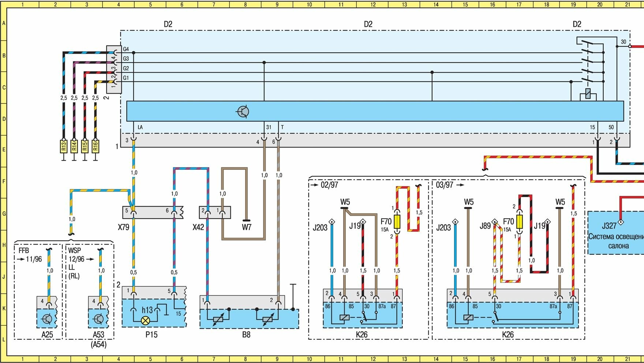Click the terminal 30 node at the top right
Image resolution: width=644 pixels, height=363 pixels.
(629, 46)
